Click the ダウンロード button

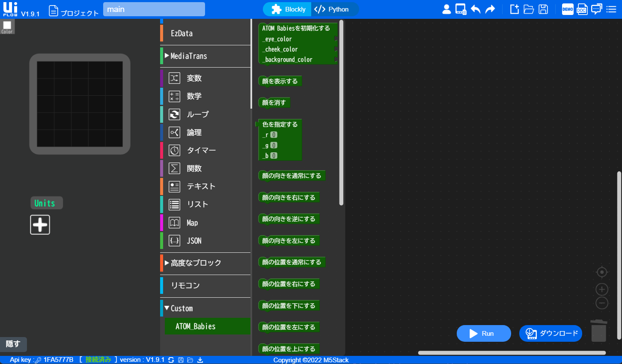point(551,334)
